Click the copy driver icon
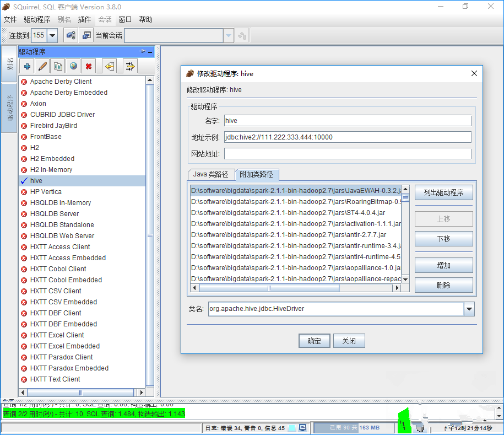 tap(57, 67)
